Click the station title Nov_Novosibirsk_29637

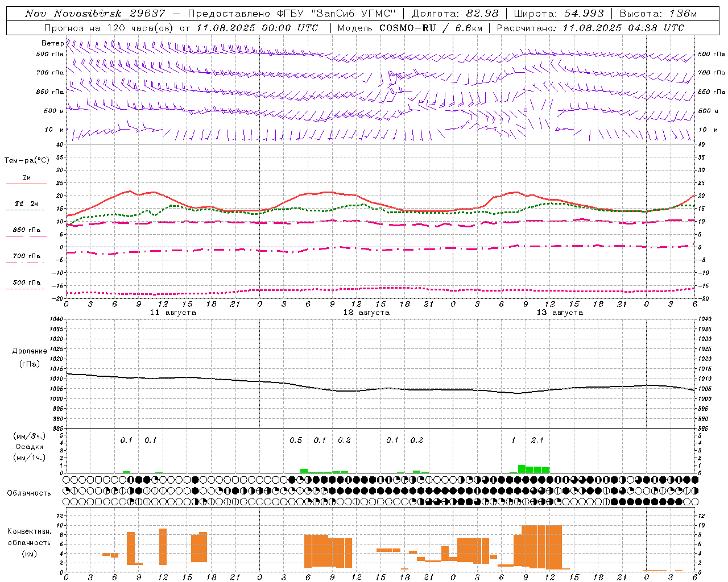click(x=95, y=14)
